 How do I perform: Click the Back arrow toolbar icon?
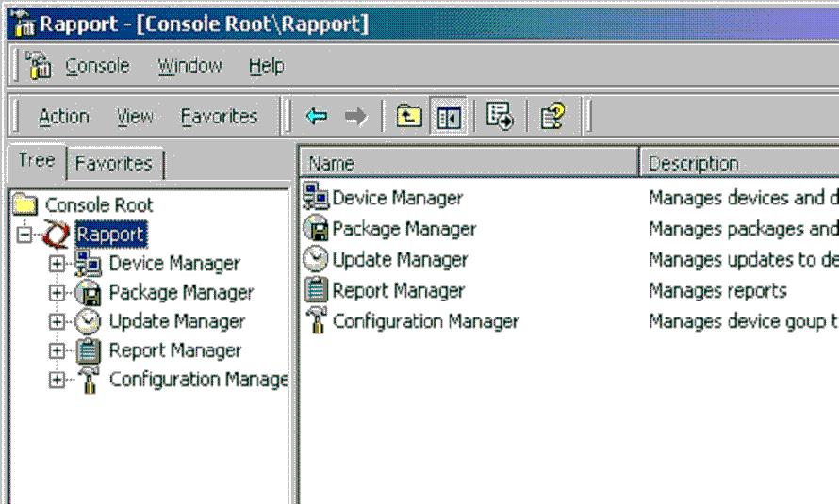(316, 116)
